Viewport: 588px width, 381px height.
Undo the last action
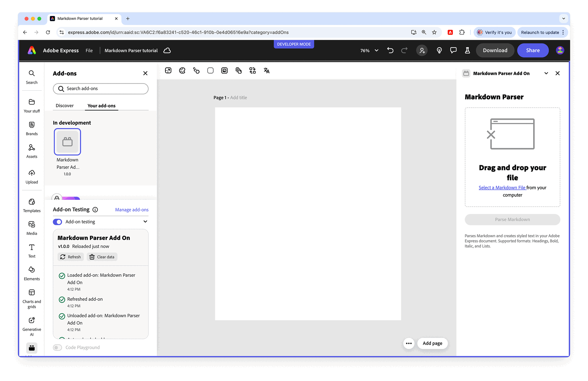390,50
